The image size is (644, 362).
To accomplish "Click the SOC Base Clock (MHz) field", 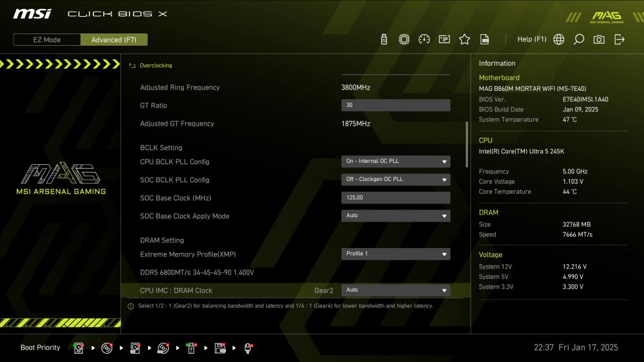I will 395,198.
